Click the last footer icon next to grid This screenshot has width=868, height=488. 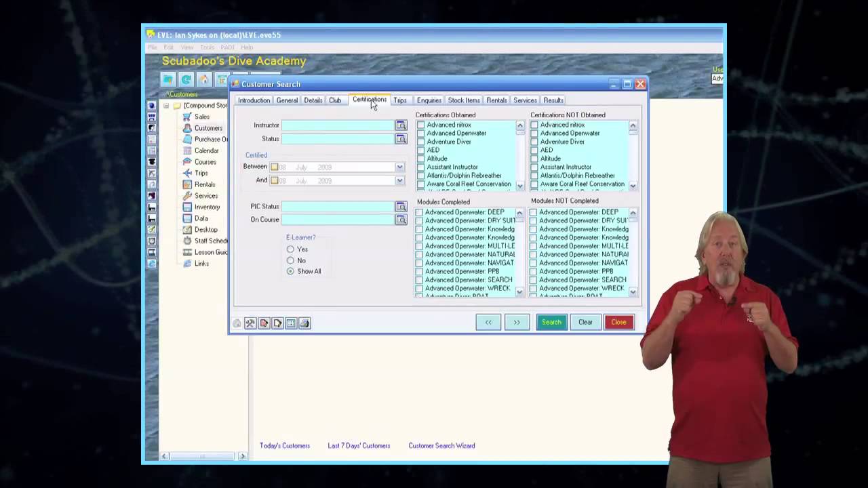tap(304, 323)
